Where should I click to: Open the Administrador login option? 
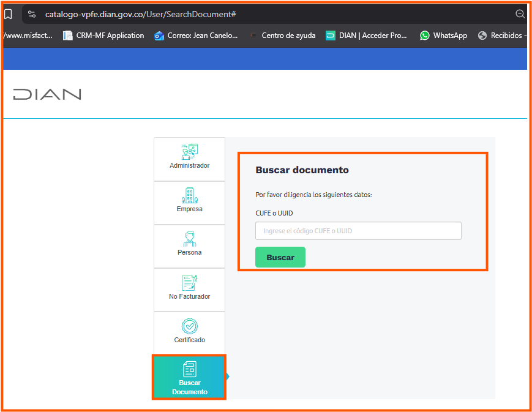point(189,157)
